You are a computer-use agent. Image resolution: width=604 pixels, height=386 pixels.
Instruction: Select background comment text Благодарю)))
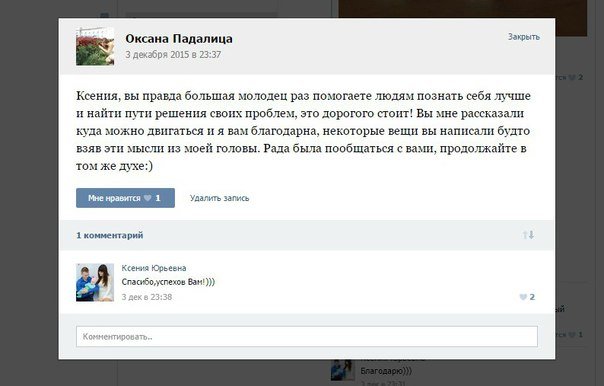pos(386,371)
